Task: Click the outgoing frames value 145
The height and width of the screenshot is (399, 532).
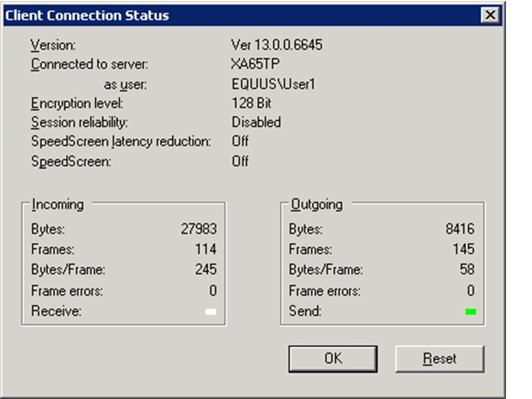Action: click(x=463, y=249)
